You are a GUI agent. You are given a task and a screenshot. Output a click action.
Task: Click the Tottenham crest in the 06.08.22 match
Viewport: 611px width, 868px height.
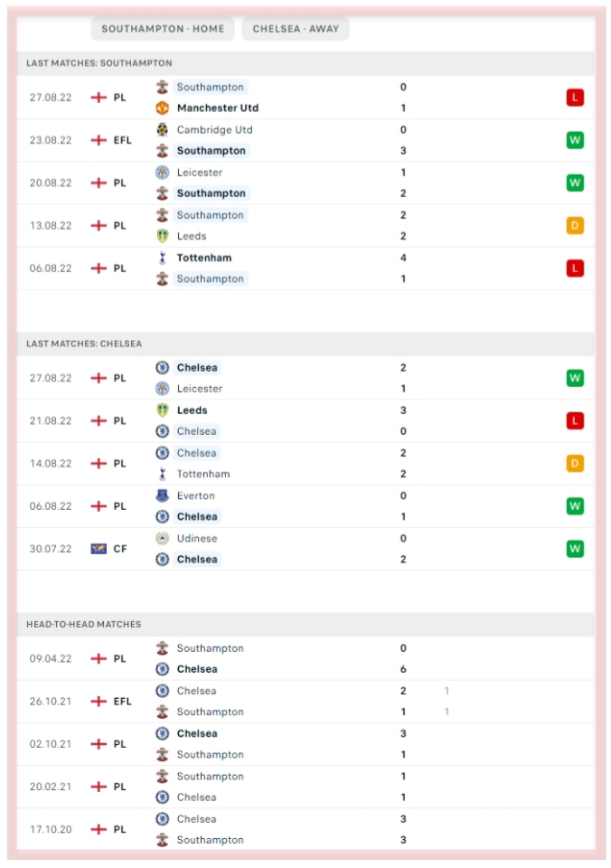[x=162, y=258]
